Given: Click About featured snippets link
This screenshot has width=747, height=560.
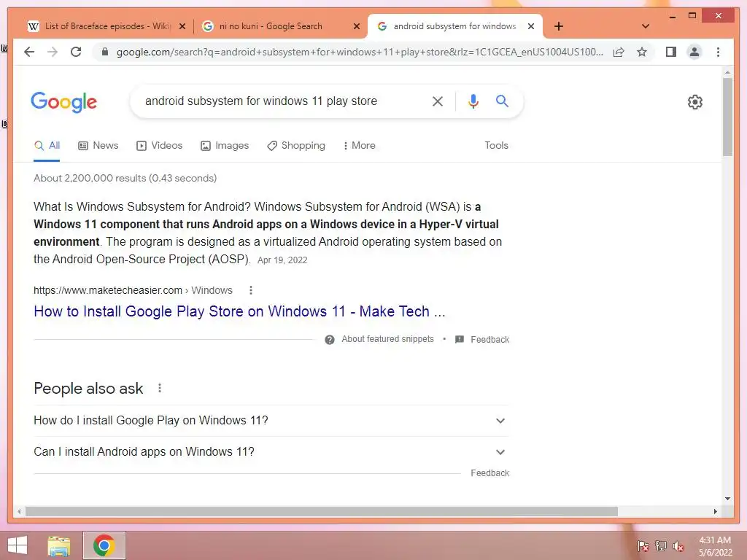Looking at the screenshot, I should (388, 339).
